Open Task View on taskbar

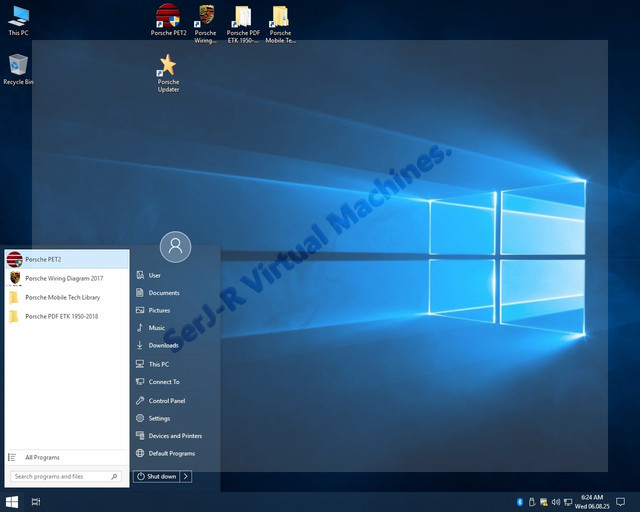click(x=36, y=502)
